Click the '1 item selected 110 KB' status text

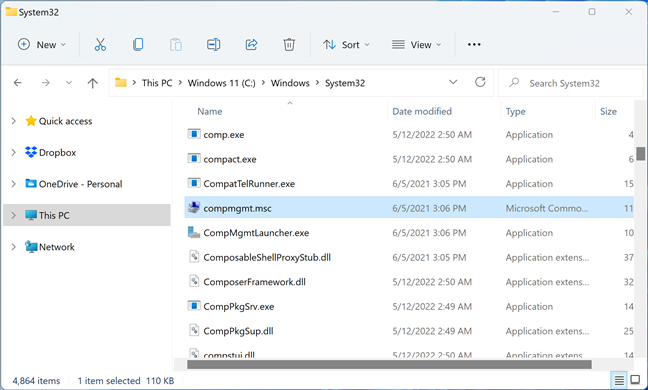[126, 380]
